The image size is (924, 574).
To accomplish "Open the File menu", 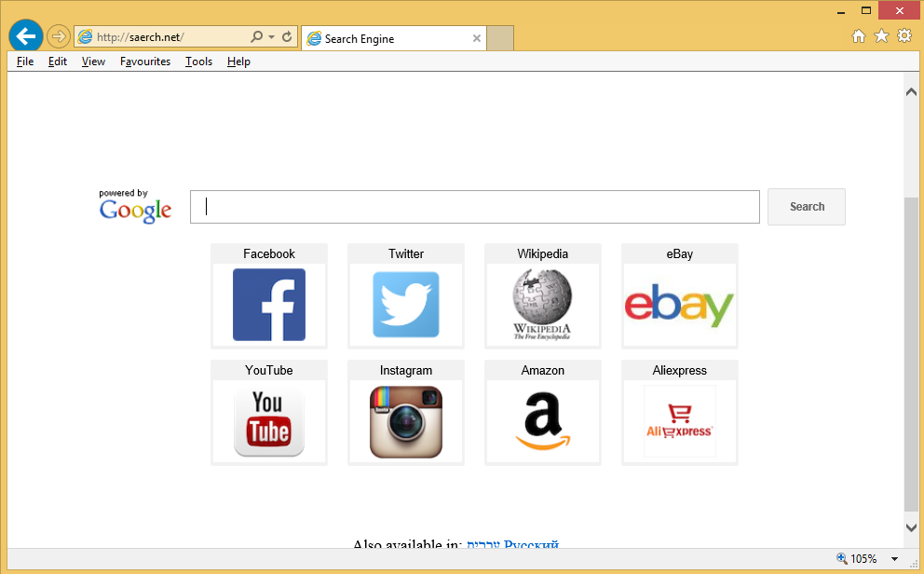I will click(x=25, y=61).
